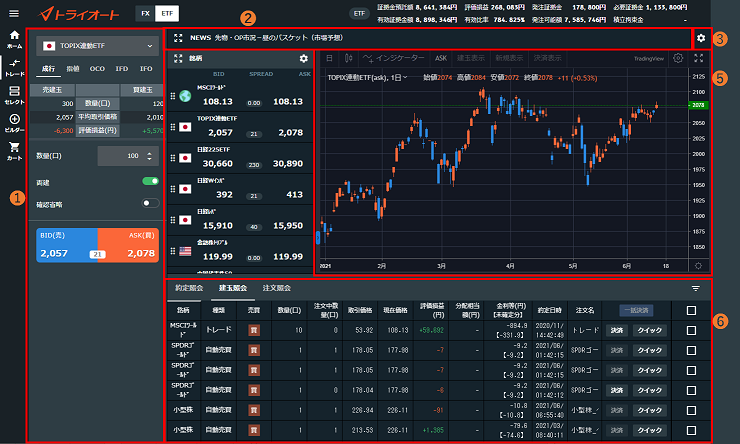
Task: Open the TOPIX ETF instrument dropdown
Action: 98,46
